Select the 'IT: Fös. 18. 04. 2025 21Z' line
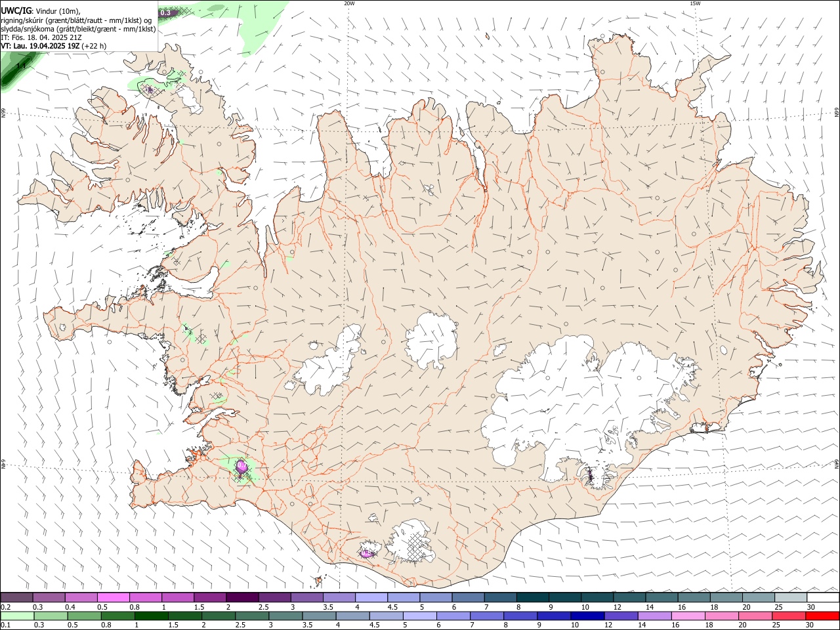840x630 pixels. click(41, 37)
